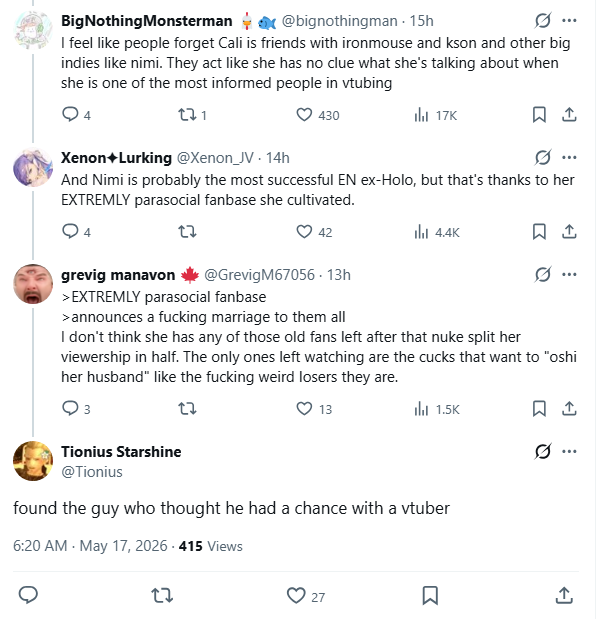Open Grok icon on BigNothingMonsterman's tweet
598x619 pixels.
(543, 21)
